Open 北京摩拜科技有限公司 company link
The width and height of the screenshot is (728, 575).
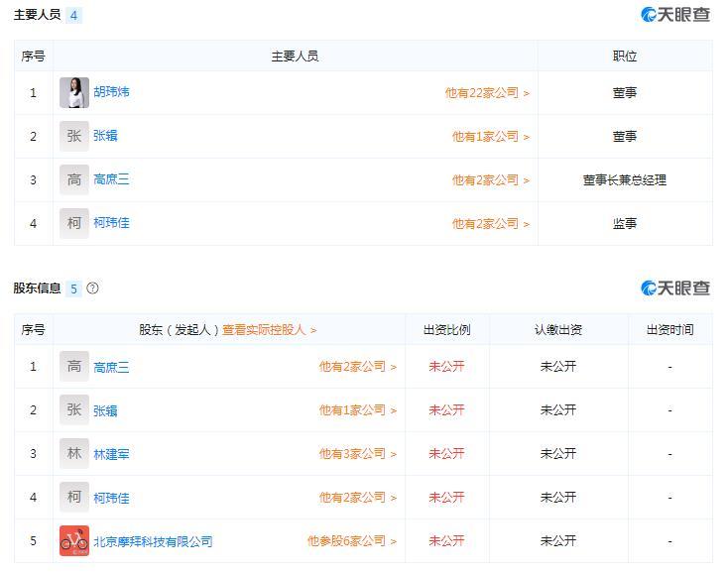tap(153, 541)
